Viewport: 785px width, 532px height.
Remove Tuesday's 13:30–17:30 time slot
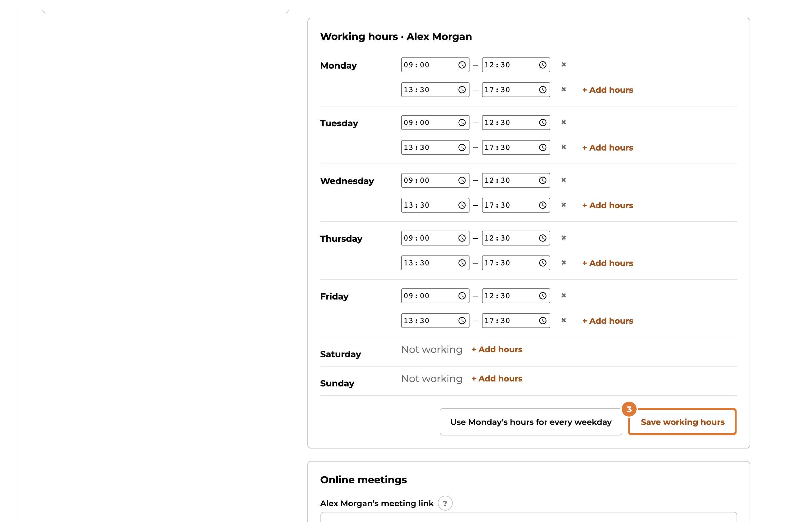pos(563,147)
